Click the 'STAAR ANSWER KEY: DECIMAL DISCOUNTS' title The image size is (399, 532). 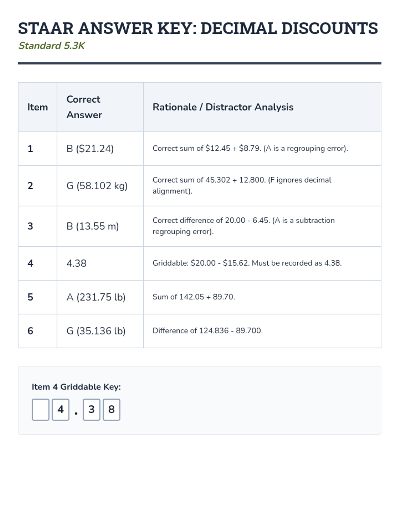coord(198,28)
